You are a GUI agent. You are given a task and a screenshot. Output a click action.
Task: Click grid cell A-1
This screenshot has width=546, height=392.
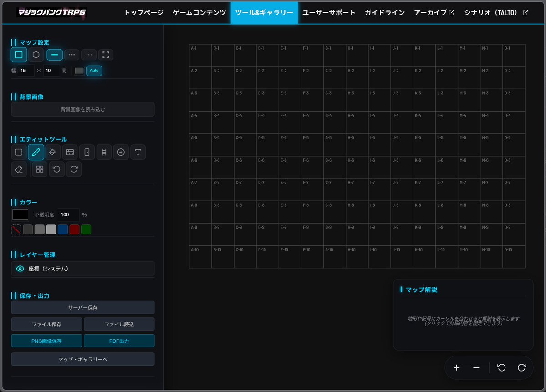pyautogui.click(x=200, y=56)
